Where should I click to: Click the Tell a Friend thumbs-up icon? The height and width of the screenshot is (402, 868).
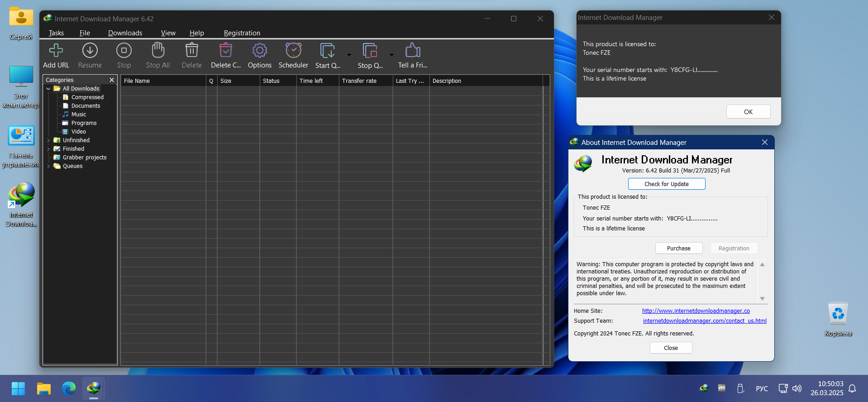[413, 50]
